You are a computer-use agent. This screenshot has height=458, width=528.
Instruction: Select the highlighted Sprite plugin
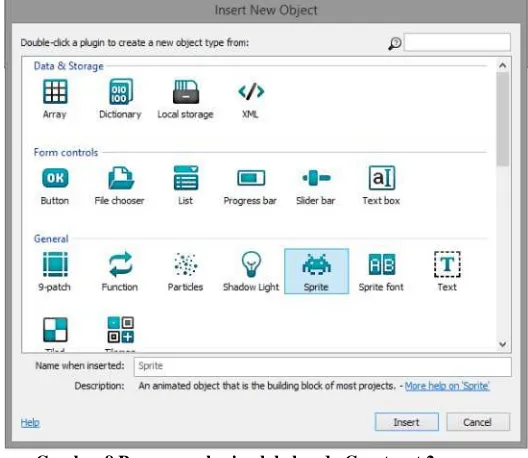(x=317, y=271)
